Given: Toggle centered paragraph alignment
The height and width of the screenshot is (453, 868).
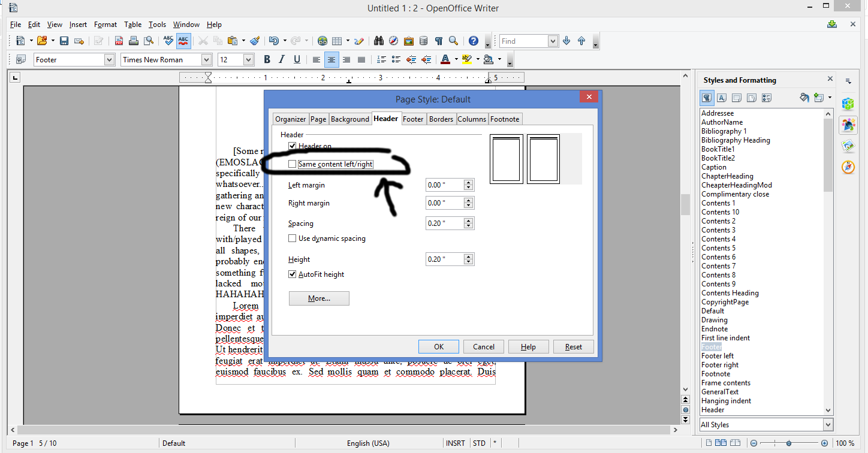Looking at the screenshot, I should (331, 59).
